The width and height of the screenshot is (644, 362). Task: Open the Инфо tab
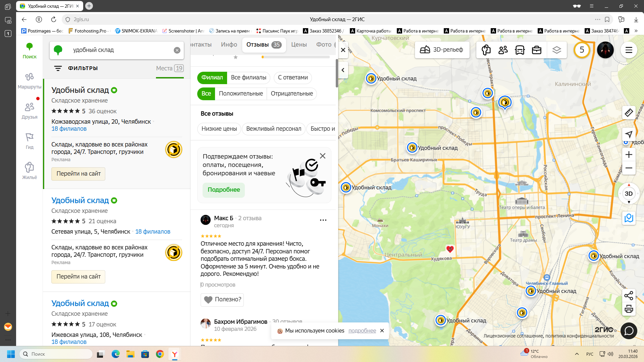(x=229, y=45)
